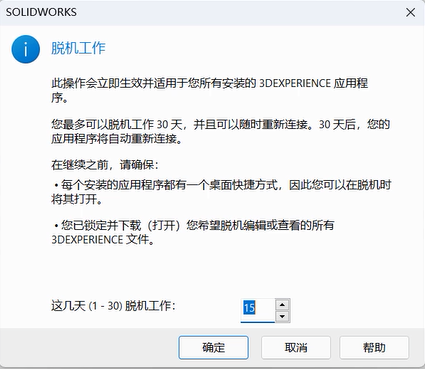This screenshot has height=369, width=425.
Task: Click the 取消 button
Action: coord(296,347)
